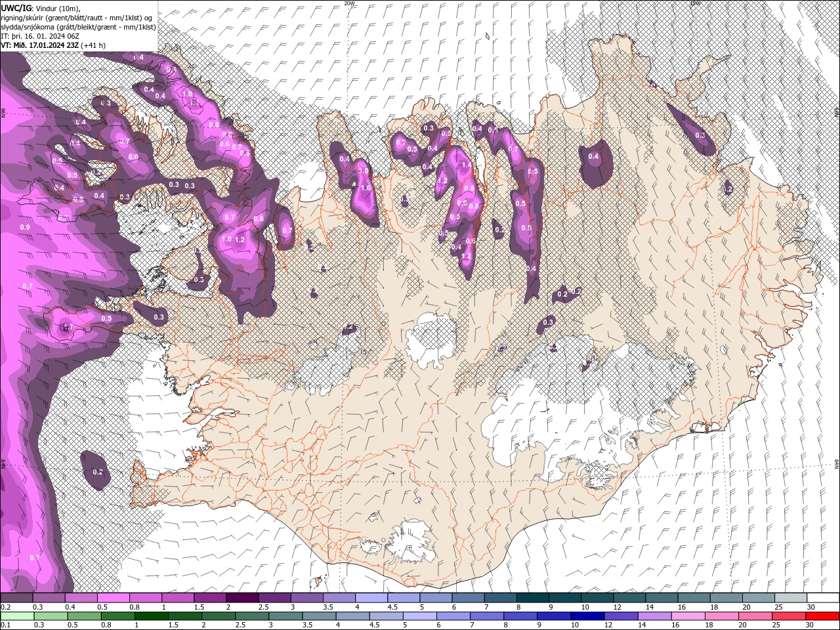Select the upper legend swatch for 1.5–2
The image size is (840, 630).
[x=209, y=598]
